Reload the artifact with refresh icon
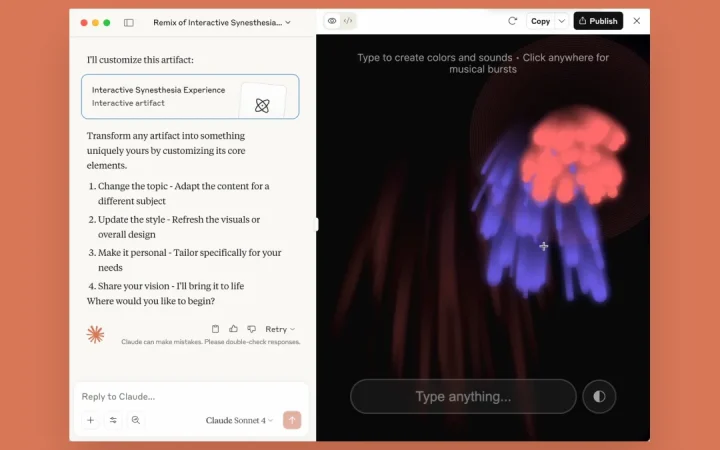Image resolution: width=720 pixels, height=450 pixels. point(512,21)
